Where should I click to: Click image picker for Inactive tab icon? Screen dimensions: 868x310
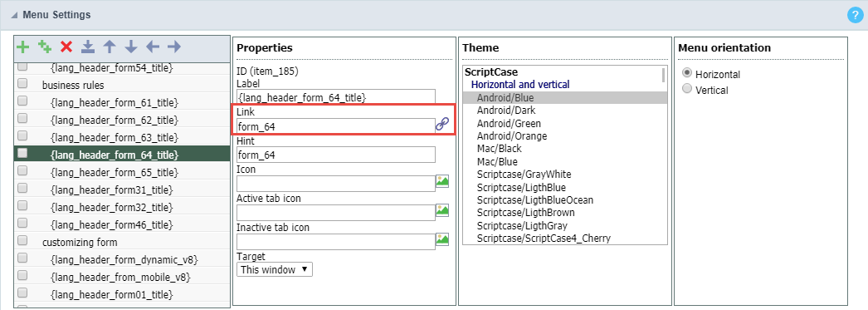441,239
